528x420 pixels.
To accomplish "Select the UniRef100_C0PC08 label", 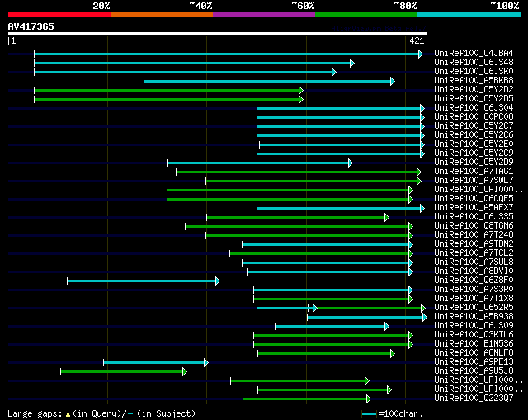I will 474,117.
